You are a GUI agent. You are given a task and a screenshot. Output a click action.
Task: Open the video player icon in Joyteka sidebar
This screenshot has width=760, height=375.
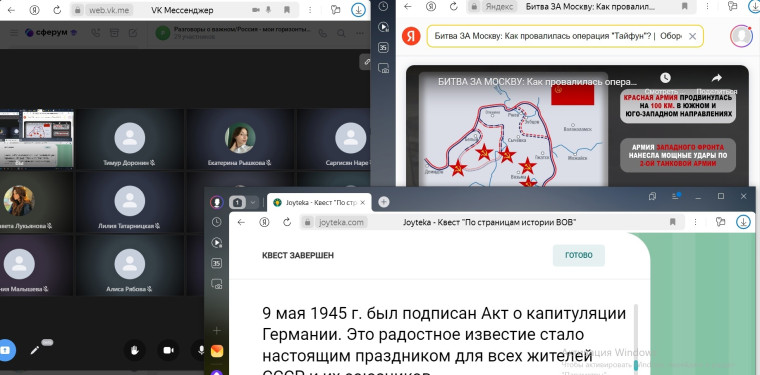point(217,243)
